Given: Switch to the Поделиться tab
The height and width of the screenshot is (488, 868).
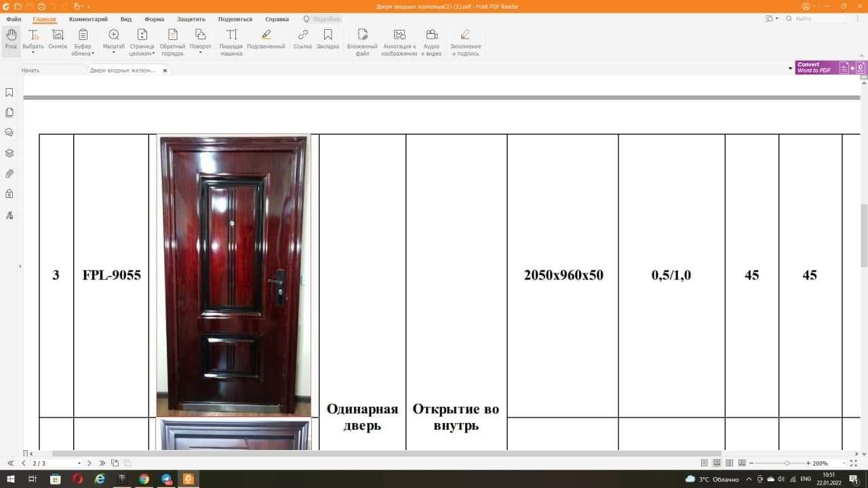Looking at the screenshot, I should pyautogui.click(x=235, y=19).
